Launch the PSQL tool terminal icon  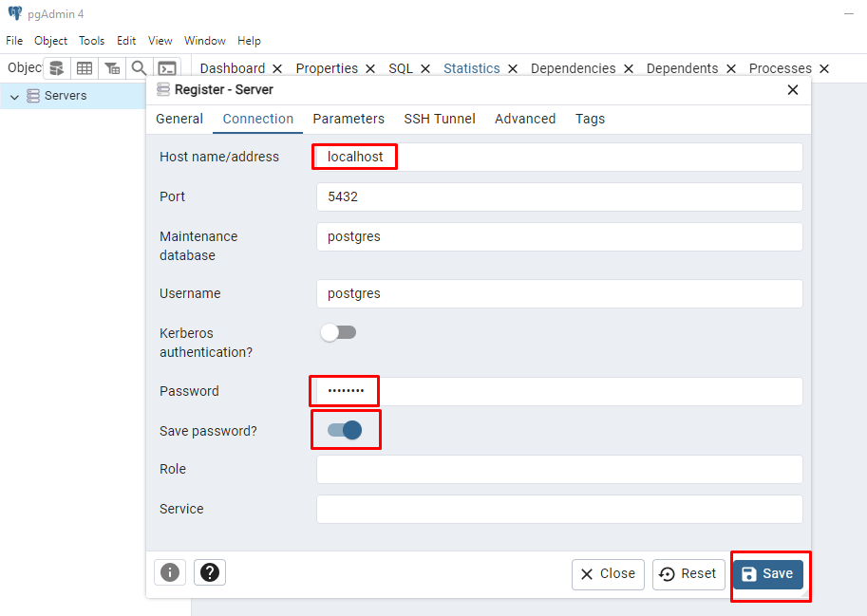(167, 68)
